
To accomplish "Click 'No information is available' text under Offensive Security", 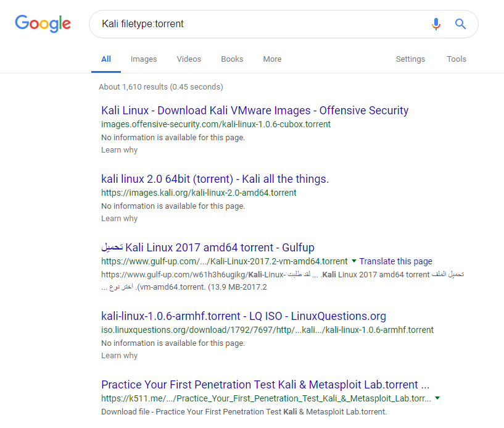I will (173, 137).
